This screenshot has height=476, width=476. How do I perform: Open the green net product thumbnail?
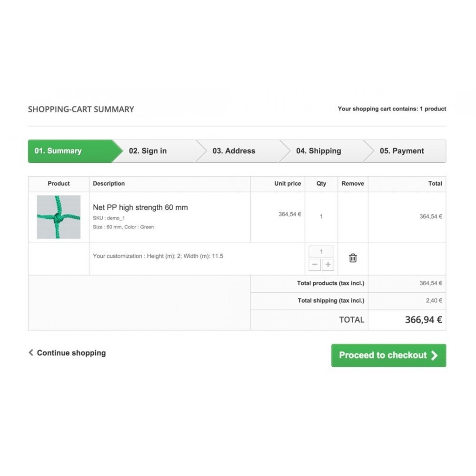[x=59, y=217]
